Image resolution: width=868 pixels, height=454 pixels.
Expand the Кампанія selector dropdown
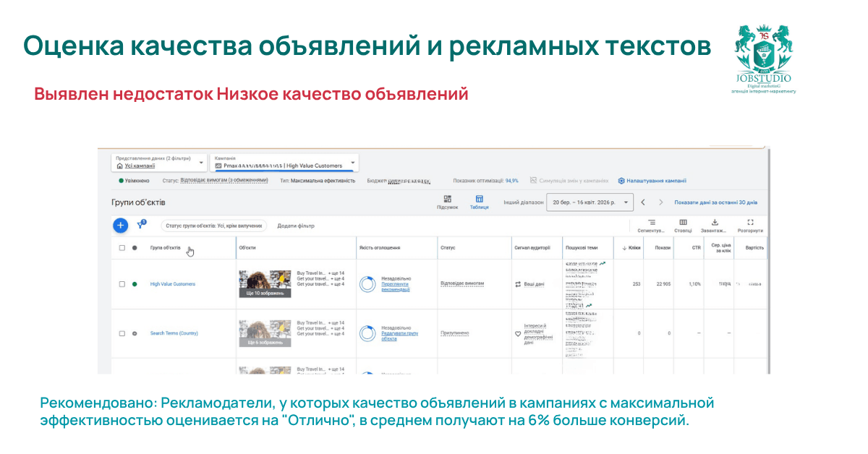[284, 162]
